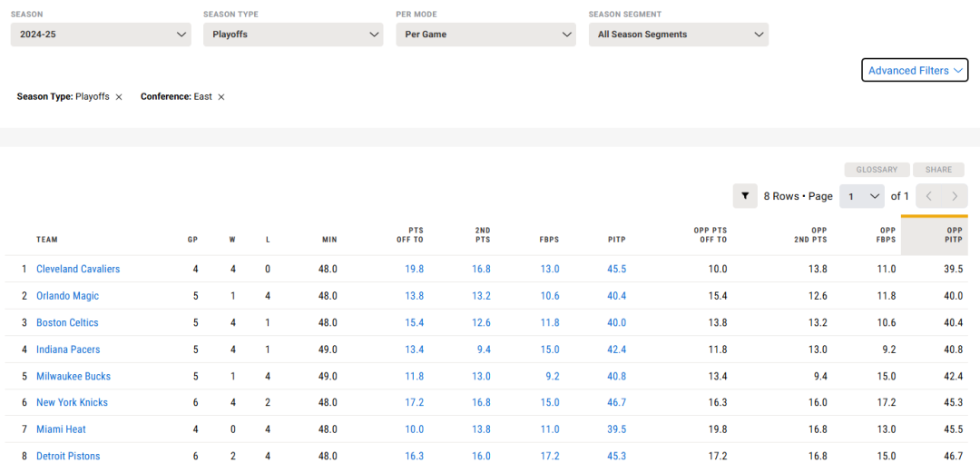Click Magic 2ND PTS value 13.2

click(x=481, y=296)
